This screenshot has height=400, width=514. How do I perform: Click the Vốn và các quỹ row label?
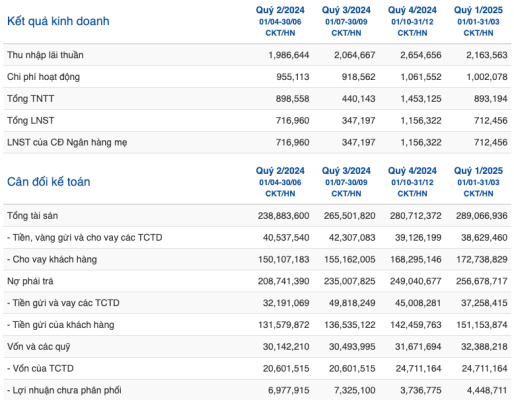tap(39, 347)
